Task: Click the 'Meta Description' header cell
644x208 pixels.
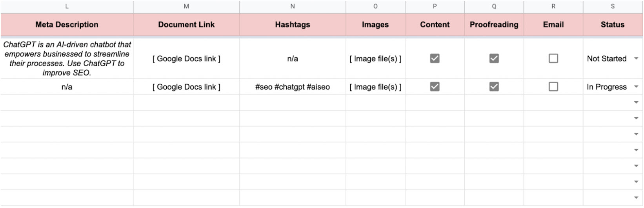Action: pos(67,25)
